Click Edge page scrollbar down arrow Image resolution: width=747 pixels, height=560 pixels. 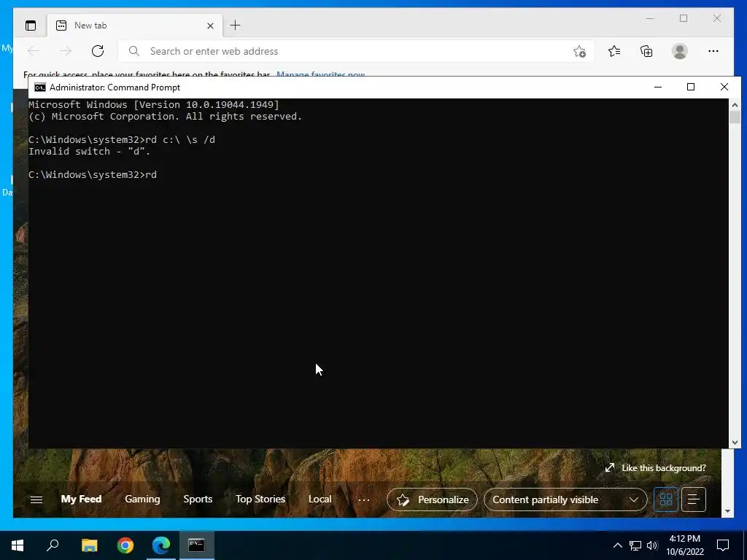tap(727, 511)
